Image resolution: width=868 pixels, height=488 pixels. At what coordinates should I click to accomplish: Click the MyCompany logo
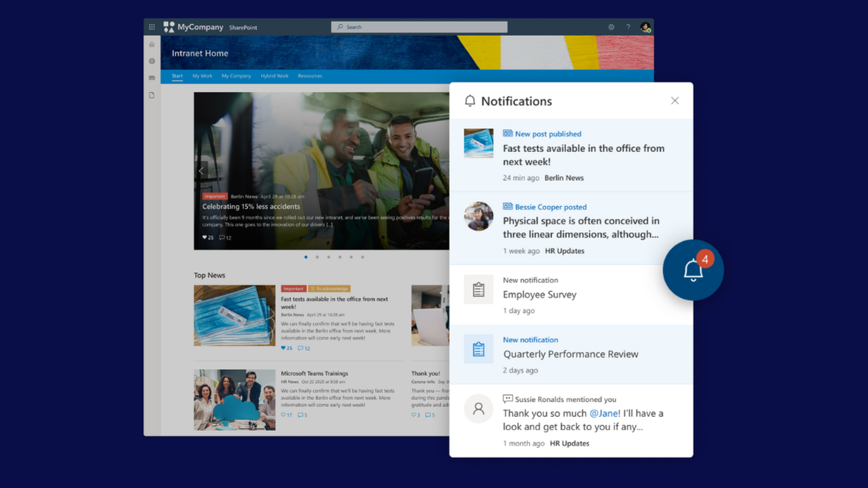[x=193, y=27]
